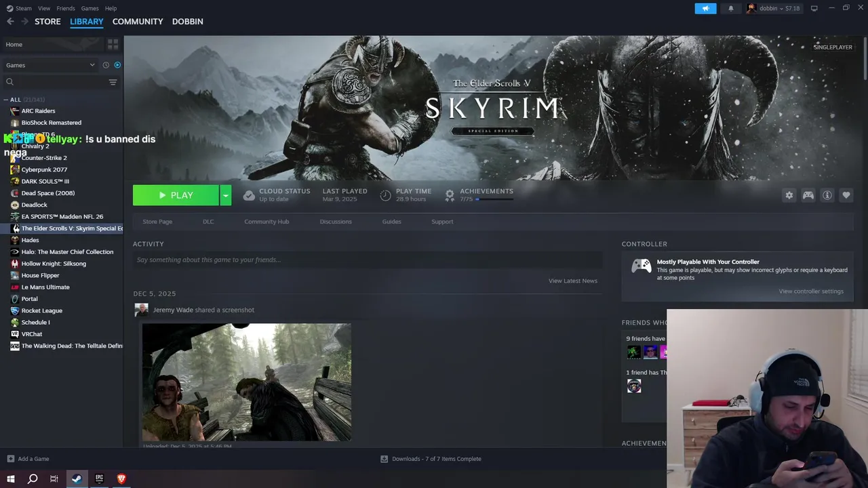
Task: Click the play time clock icon
Action: tap(385, 195)
